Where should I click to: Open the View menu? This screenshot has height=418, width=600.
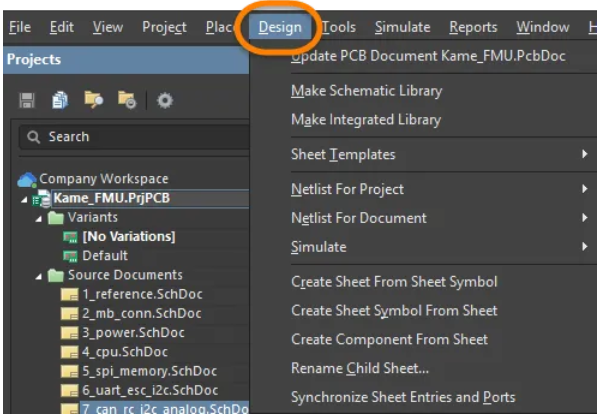108,27
